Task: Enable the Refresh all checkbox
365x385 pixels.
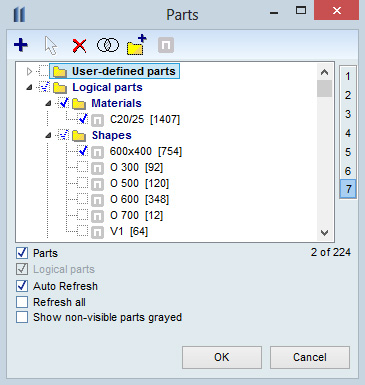Action: [22, 302]
